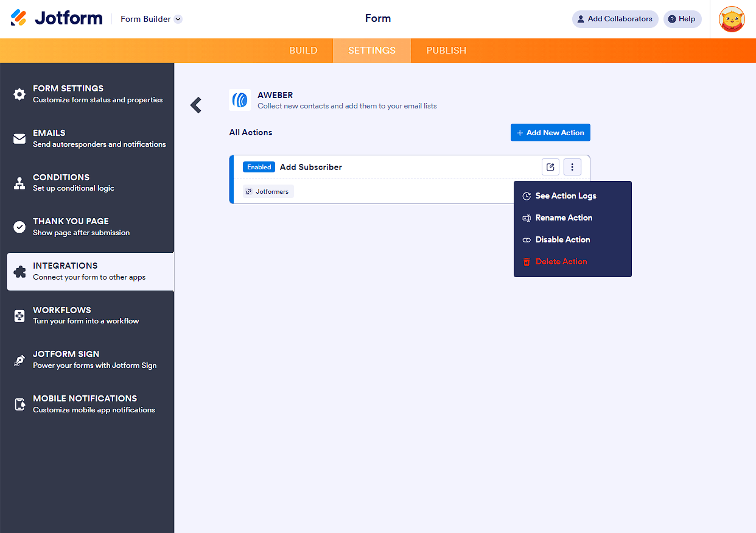Click the Add Subscriber action title
The width and height of the screenshot is (756, 533).
311,167
